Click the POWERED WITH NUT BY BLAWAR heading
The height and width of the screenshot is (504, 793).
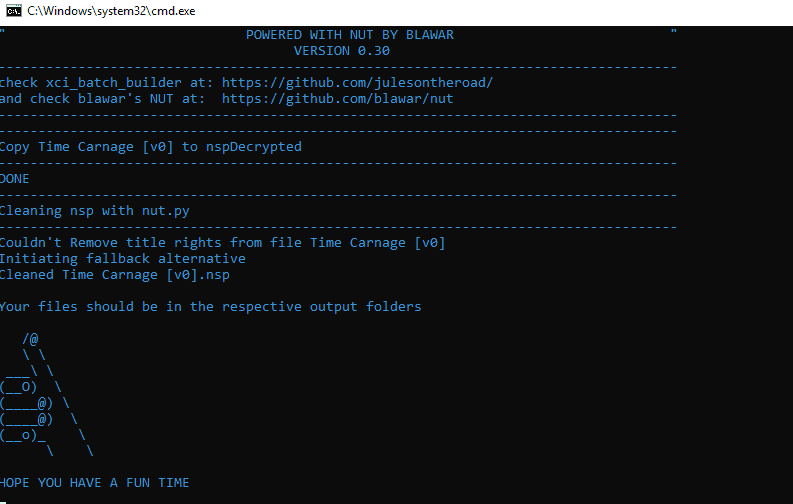coord(349,35)
